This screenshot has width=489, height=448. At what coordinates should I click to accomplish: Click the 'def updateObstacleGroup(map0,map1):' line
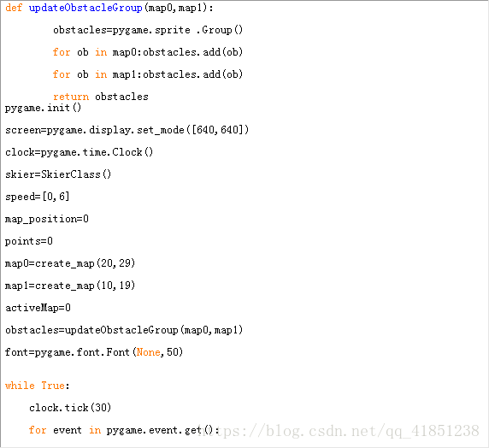tap(109, 8)
